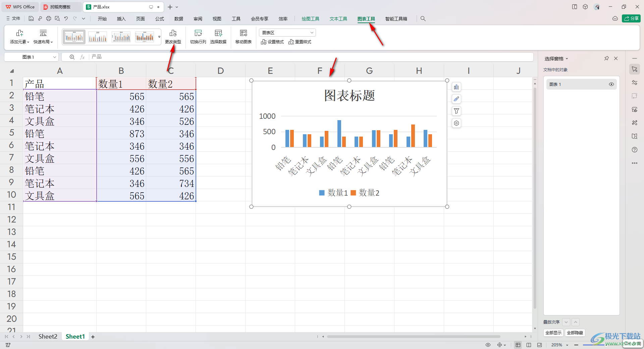Click the selection arrow icon in sidebar
The image size is (644, 349).
[635, 69]
